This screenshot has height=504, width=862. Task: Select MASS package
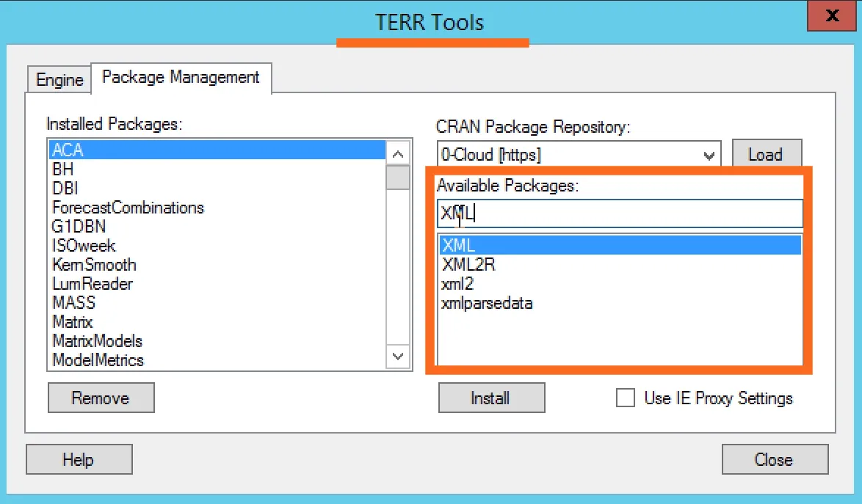point(217,302)
